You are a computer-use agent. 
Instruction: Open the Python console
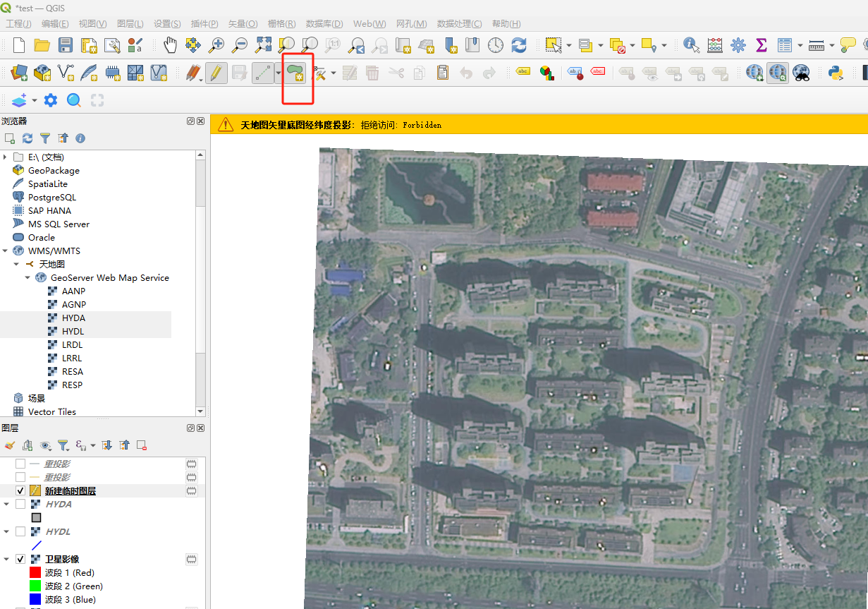click(x=836, y=73)
